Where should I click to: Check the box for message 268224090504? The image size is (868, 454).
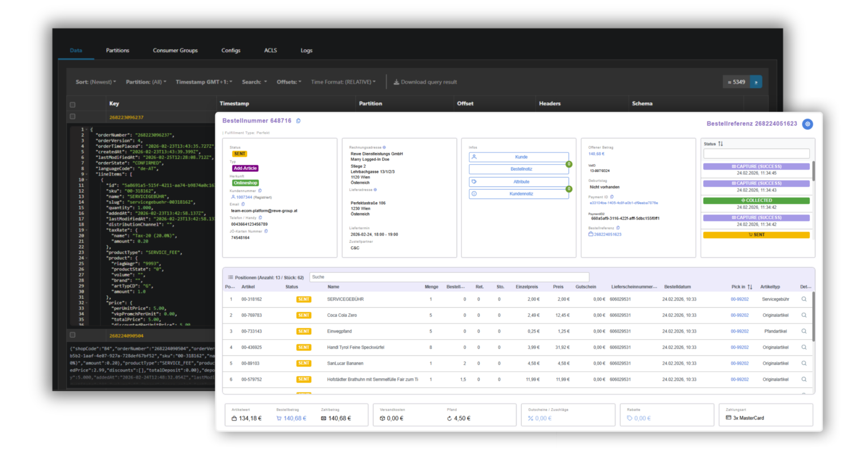[x=72, y=335]
